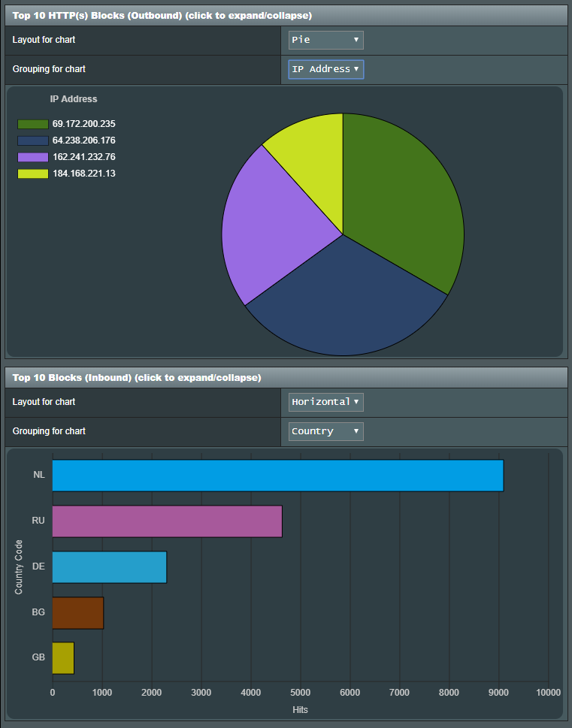Click the green legend swatch for 69.172.200.235

point(33,124)
